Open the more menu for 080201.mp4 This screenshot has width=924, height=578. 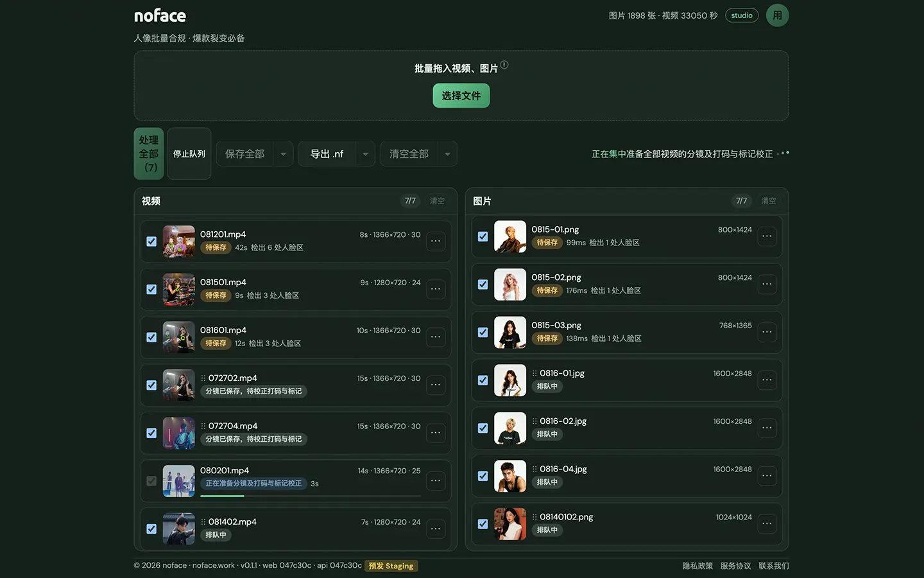tap(436, 481)
